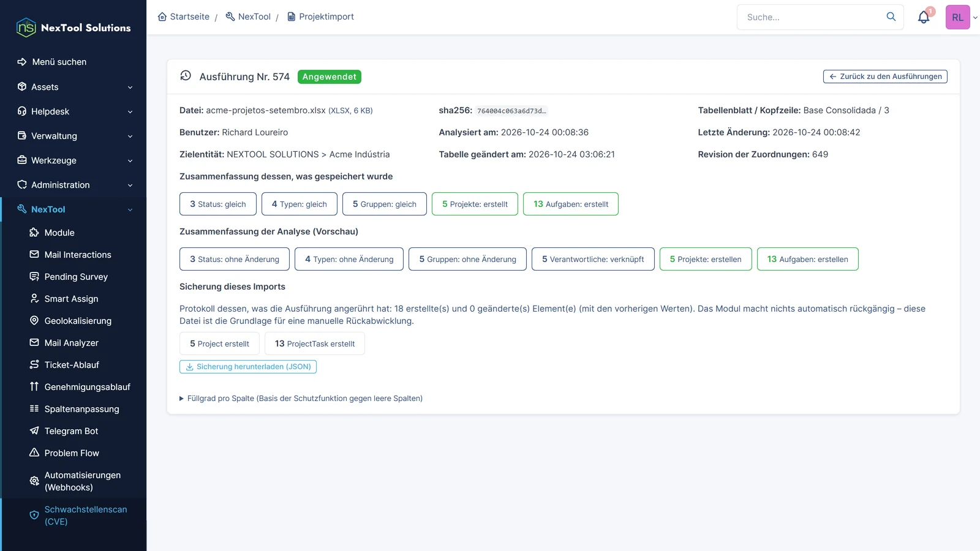Click the Smart Assign person icon
The width and height of the screenshot is (980, 551).
(34, 299)
